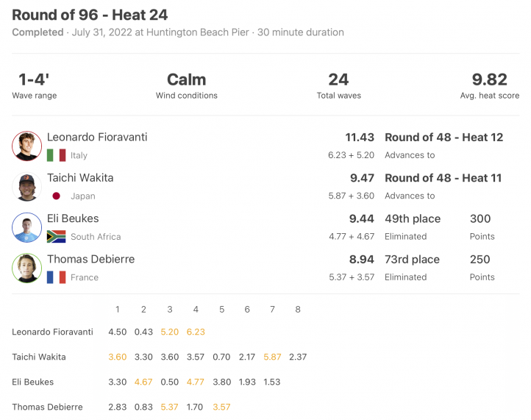Click the France flag icon
531x420 pixels.
tap(56, 277)
